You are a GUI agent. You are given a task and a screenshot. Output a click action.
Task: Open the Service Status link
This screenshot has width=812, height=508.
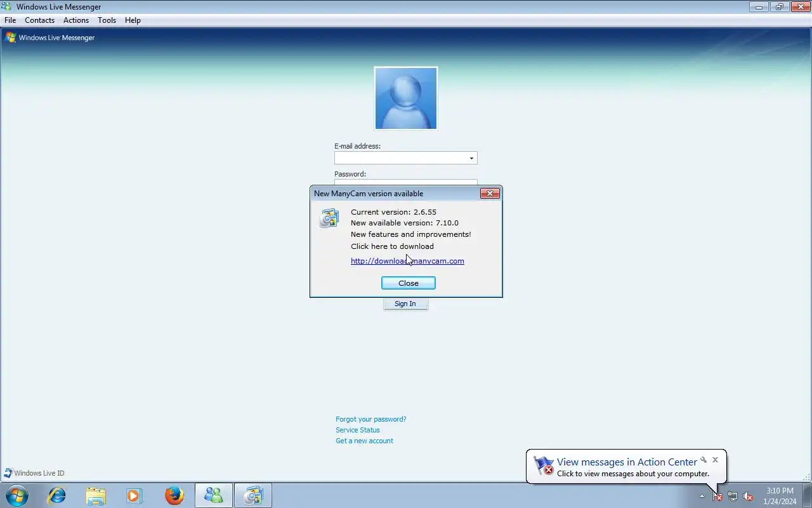(x=358, y=430)
